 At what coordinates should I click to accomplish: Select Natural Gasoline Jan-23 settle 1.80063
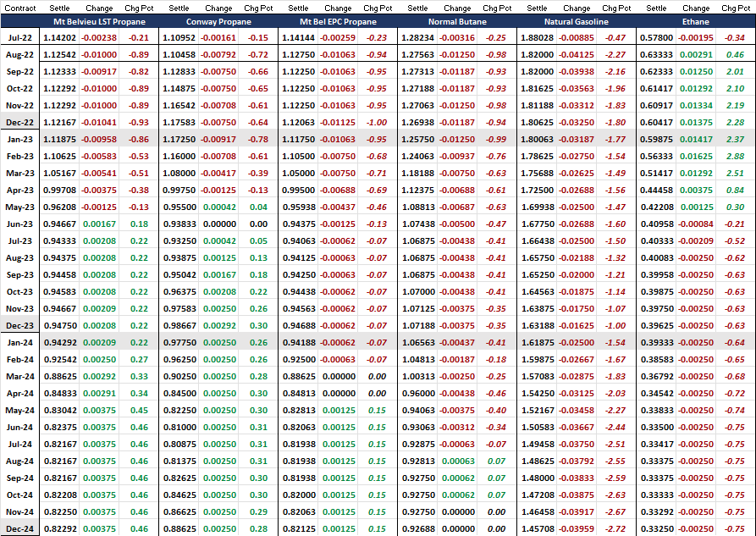point(537,140)
